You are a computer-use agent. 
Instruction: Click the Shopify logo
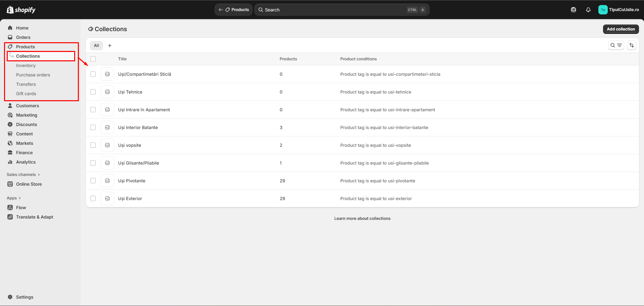click(x=21, y=10)
